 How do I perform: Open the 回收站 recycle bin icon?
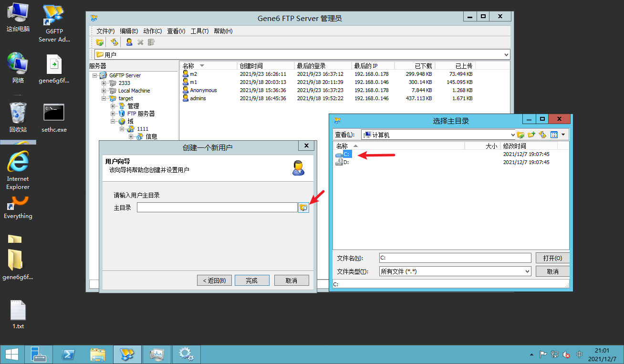[18, 117]
